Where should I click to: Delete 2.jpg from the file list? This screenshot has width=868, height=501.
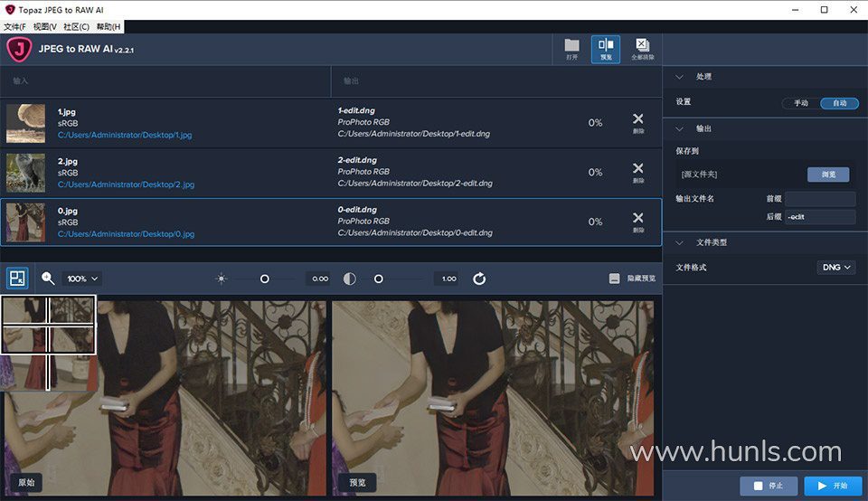(x=637, y=171)
